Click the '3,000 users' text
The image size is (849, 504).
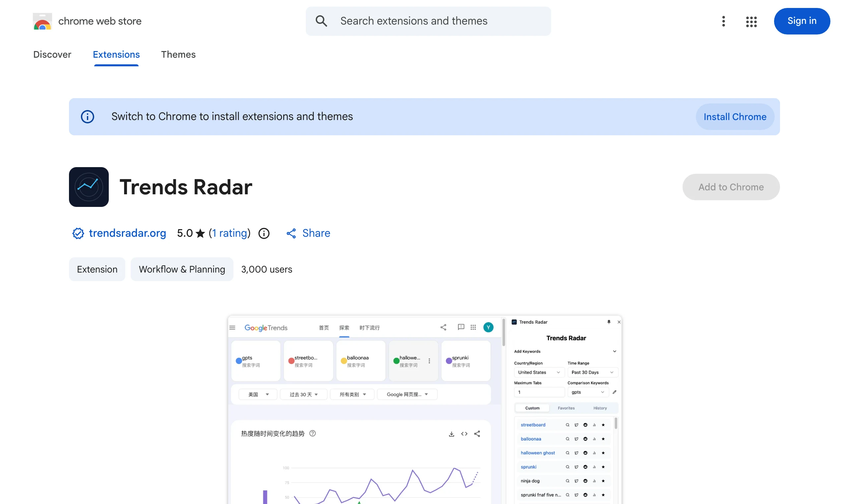tap(267, 269)
